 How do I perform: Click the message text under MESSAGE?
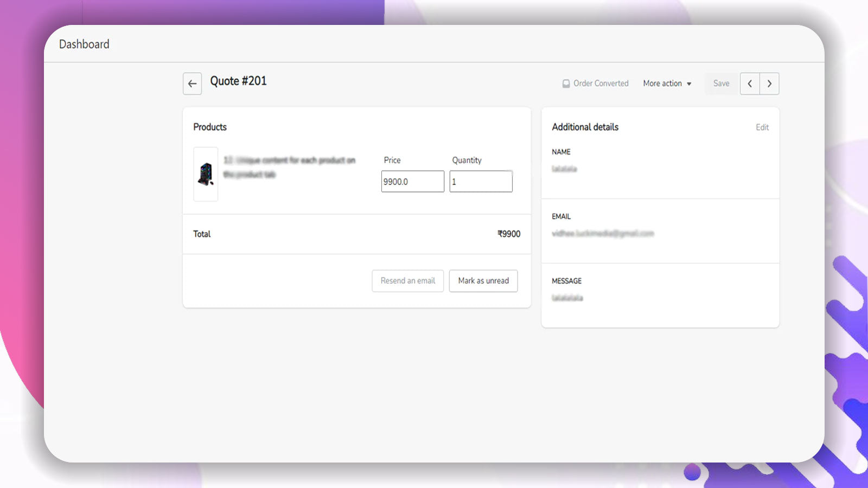[x=567, y=298]
